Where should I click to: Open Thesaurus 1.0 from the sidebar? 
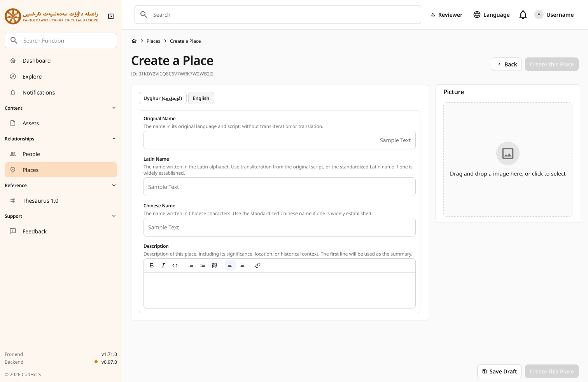click(39, 200)
